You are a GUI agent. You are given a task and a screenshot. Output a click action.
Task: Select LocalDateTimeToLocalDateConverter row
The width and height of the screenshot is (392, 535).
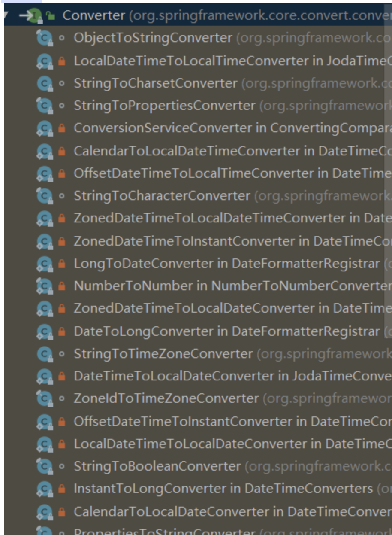[232, 444]
